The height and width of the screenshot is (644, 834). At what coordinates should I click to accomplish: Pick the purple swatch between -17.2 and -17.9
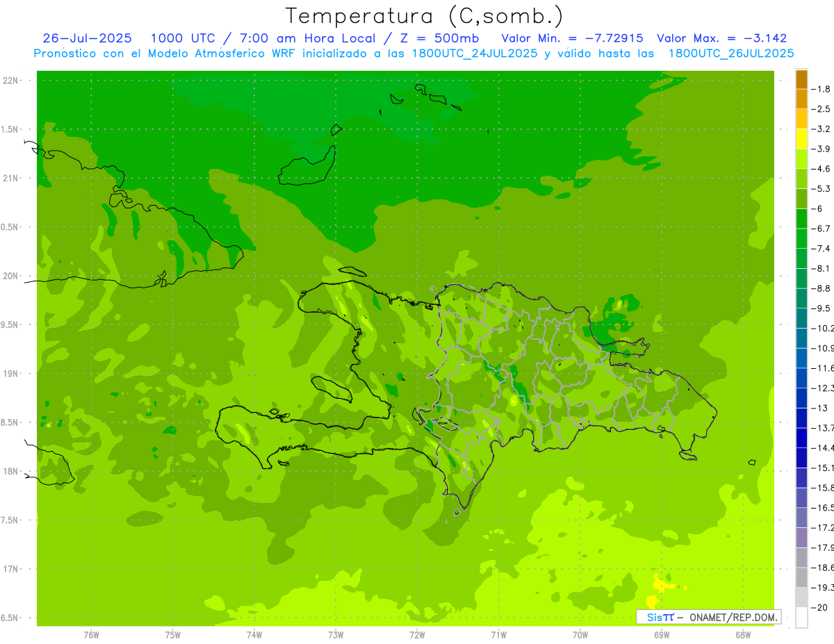[x=801, y=538]
